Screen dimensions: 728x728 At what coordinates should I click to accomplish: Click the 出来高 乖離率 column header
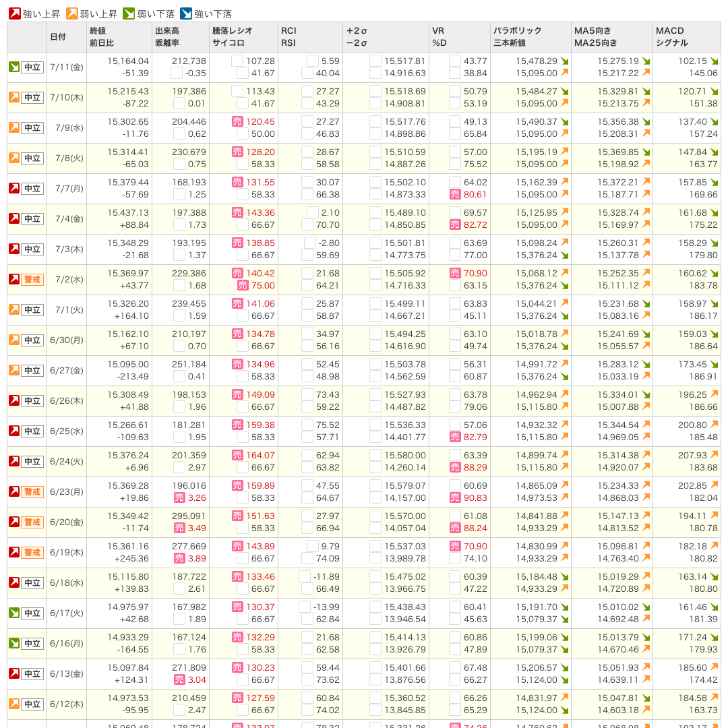click(x=181, y=36)
